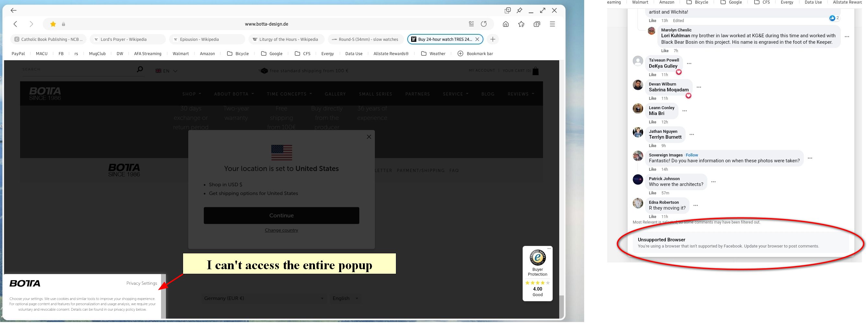Screen dimensions: 868x323
Task: Navigate back with the back arrow
Action: pos(16,24)
